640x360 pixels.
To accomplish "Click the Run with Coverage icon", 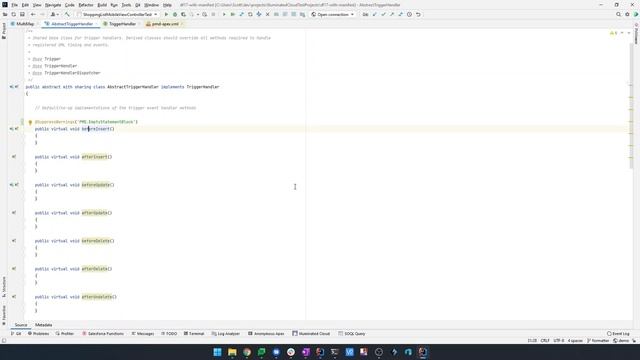I will 183,14.
